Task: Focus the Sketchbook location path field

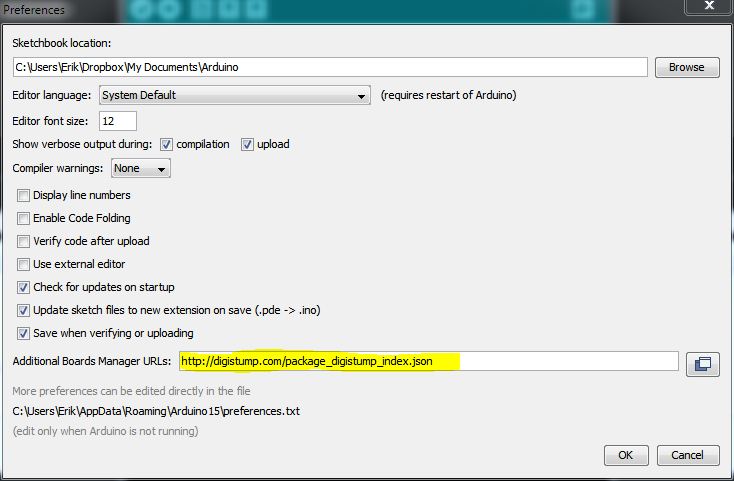Action: 330,67
